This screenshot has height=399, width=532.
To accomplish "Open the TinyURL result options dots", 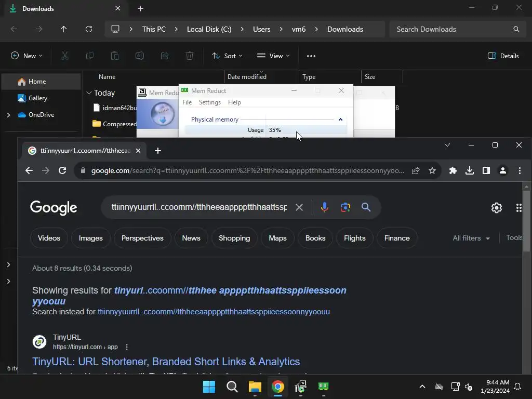I will [x=127, y=347].
